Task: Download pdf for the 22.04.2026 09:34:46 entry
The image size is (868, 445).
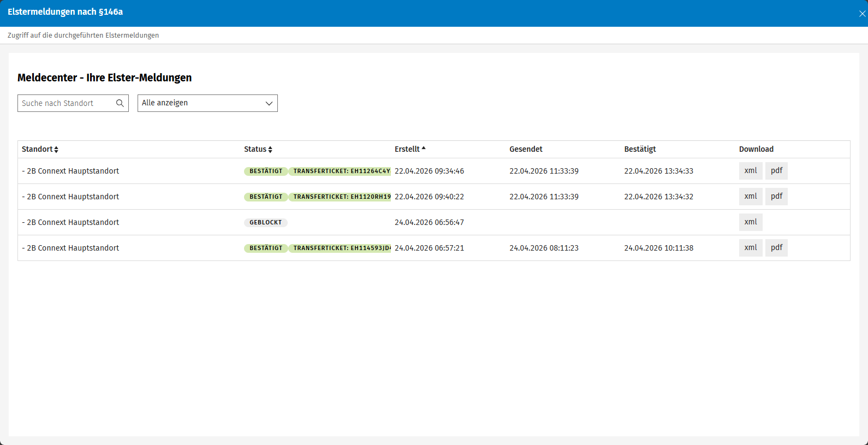Action: (776, 171)
